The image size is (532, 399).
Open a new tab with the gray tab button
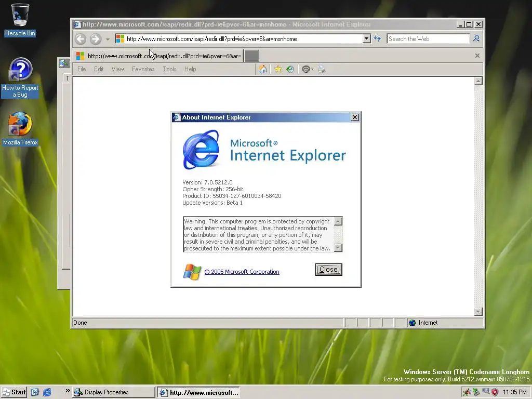pyautogui.click(x=252, y=56)
